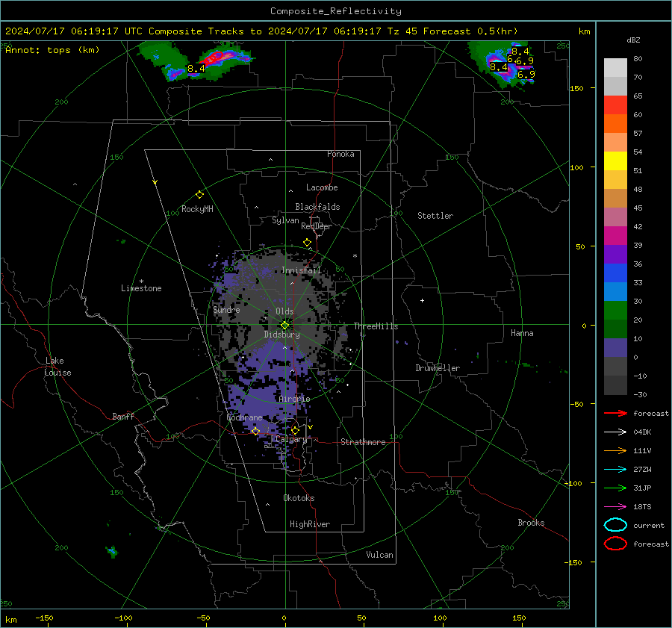Image resolution: width=672 pixels, height=628 pixels.
Task: Select the cyan 27ZW arrow icon
Action: pos(615,470)
